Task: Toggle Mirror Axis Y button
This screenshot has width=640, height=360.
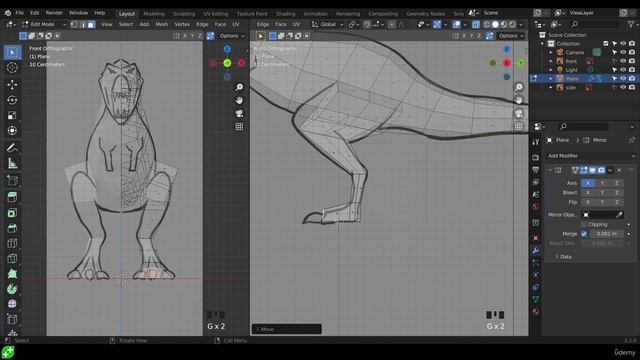Action: pyautogui.click(x=602, y=183)
